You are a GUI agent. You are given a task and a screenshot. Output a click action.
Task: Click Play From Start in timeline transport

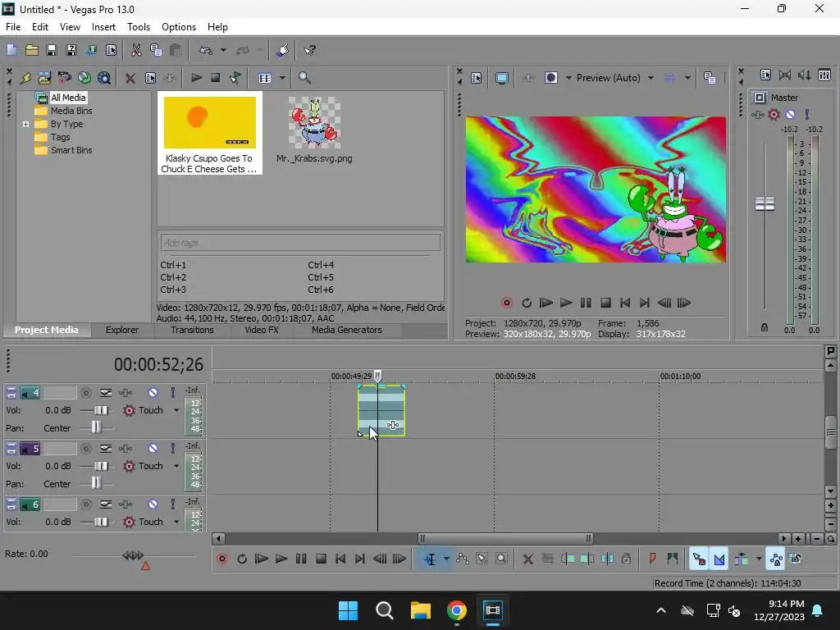pos(262,559)
